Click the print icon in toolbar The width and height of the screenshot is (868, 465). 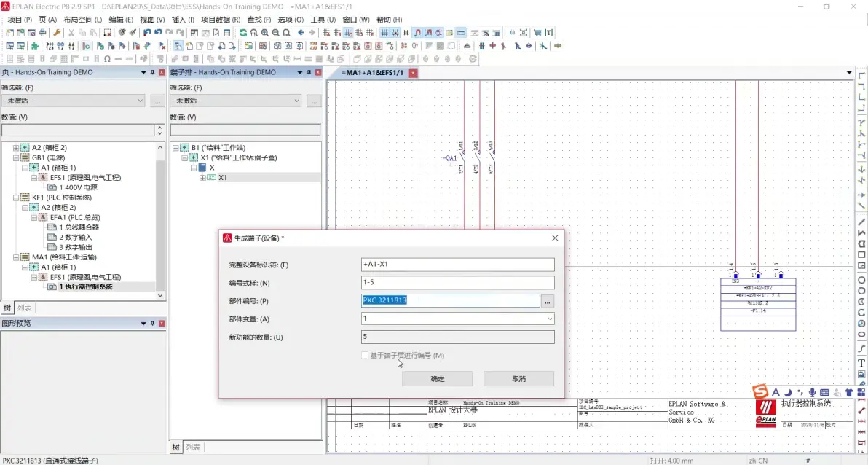tap(42, 33)
